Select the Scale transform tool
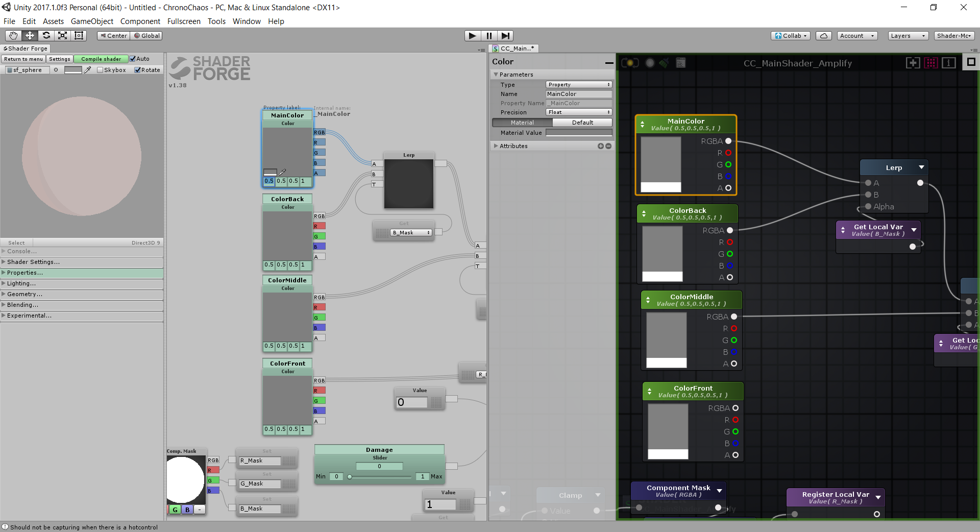Screen dimensions: 980x532 (x=62, y=35)
